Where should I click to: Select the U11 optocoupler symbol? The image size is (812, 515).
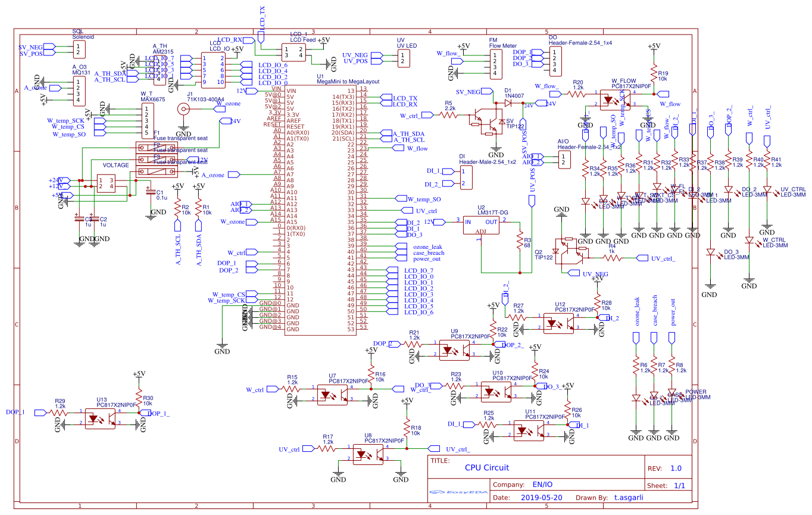point(530,430)
